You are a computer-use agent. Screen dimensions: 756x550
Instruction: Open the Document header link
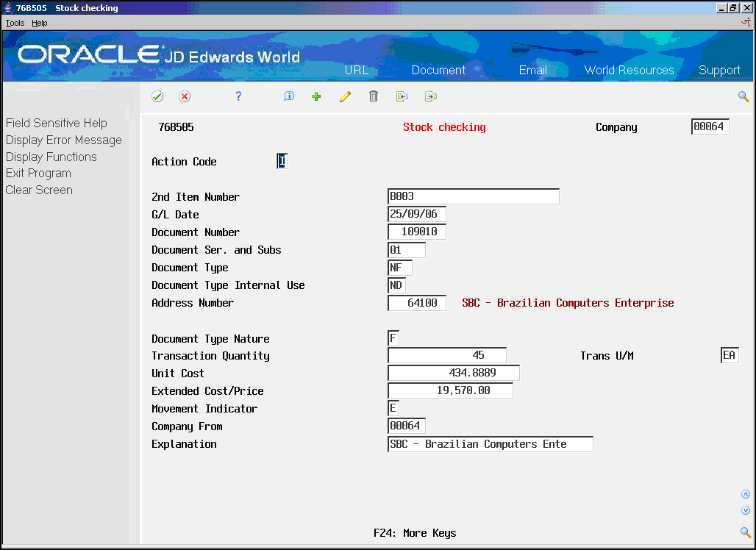[x=438, y=70]
